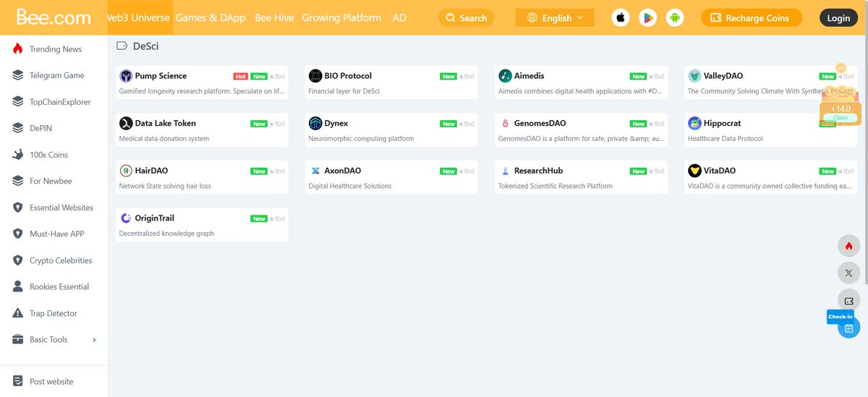Click 'Digital Healthcare Solutions' description
This screenshot has width=868, height=397.
tap(350, 186)
